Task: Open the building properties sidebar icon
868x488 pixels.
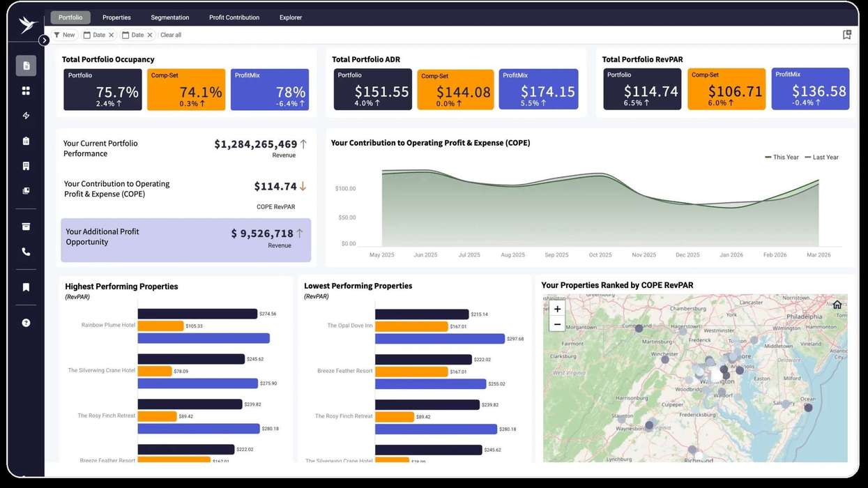Action: coord(26,166)
